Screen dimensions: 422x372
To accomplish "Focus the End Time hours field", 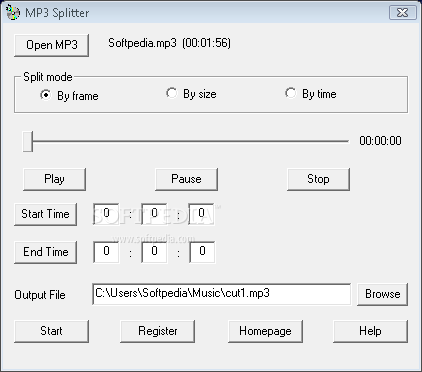I will click(x=106, y=252).
